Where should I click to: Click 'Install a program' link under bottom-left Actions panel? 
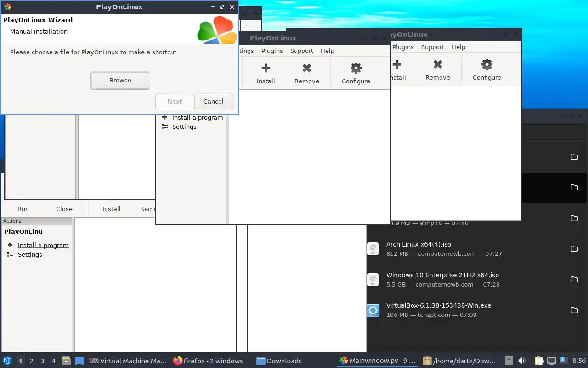point(43,246)
